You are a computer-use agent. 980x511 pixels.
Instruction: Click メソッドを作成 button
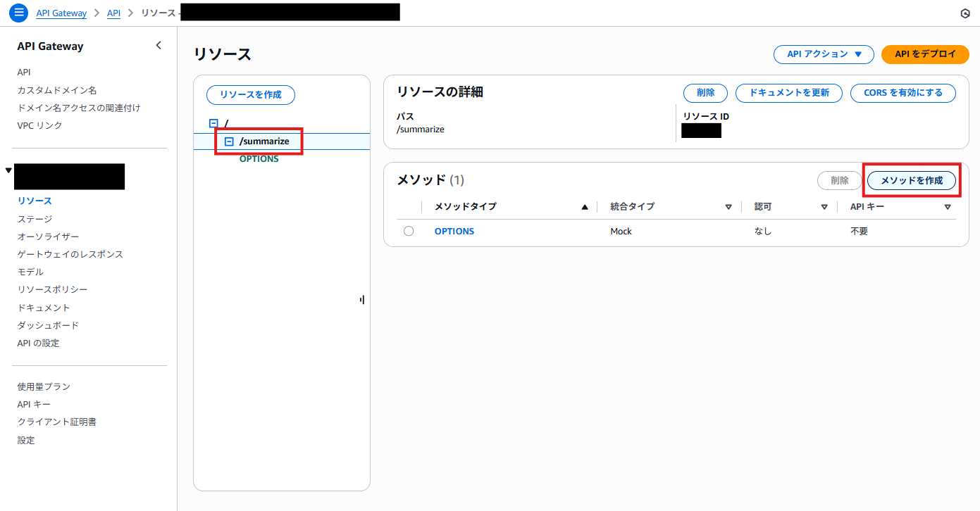(912, 181)
